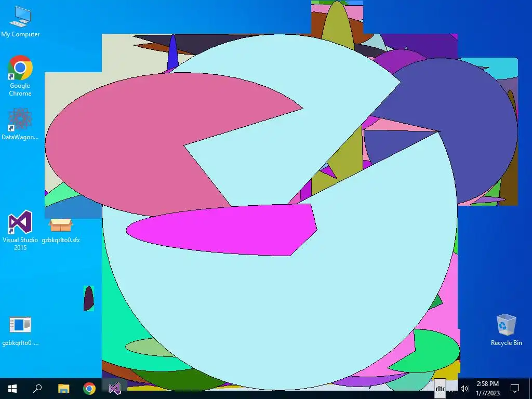The image size is (532, 399).
Task: Select the DataWagon desktop shortcut
Action: [x=20, y=124]
